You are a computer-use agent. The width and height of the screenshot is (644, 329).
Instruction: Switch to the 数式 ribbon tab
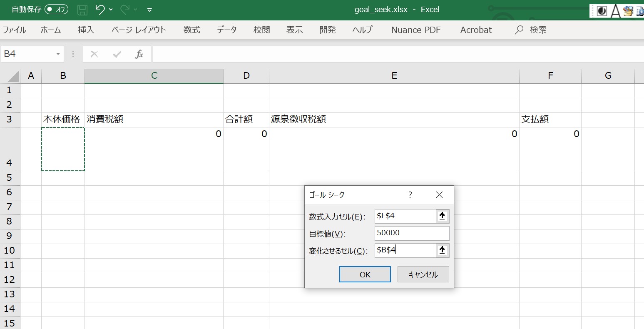coord(192,30)
